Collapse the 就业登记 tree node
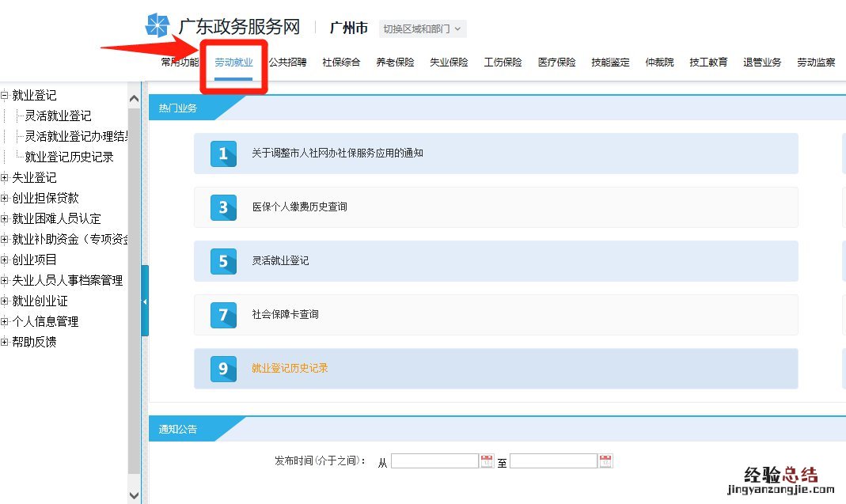The image size is (846, 504). [x=4, y=96]
